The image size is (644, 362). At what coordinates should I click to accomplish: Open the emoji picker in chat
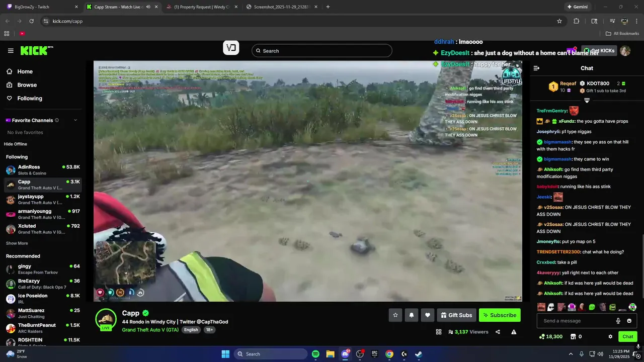(x=629, y=321)
